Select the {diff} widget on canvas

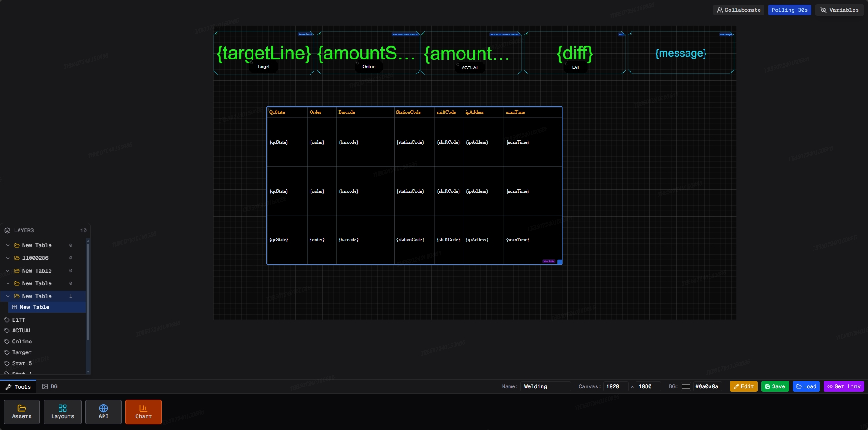575,53
